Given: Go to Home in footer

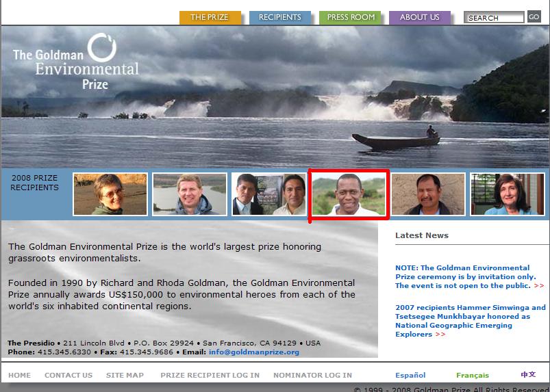Looking at the screenshot, I should pos(19,375).
